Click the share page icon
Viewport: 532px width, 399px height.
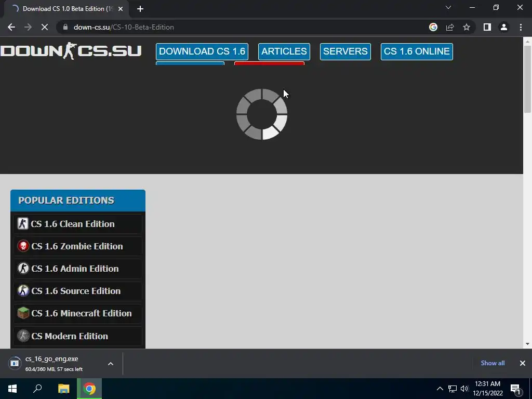pos(450,27)
